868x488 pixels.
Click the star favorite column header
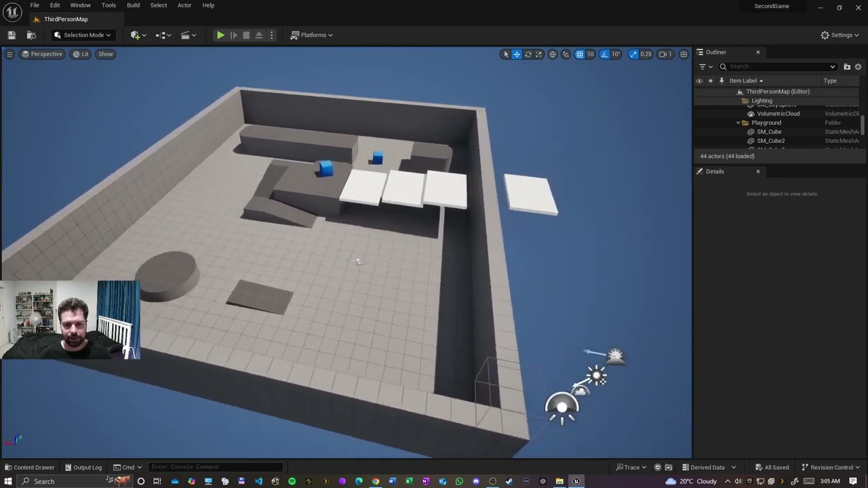(710, 81)
